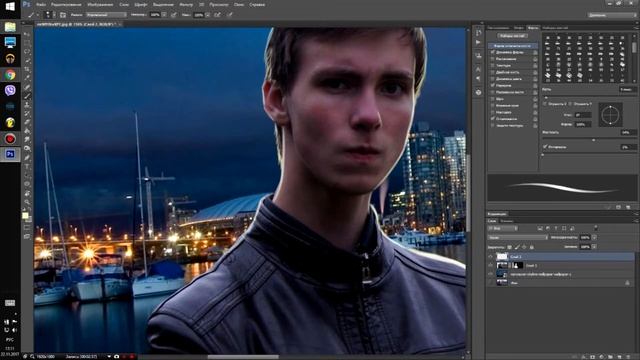This screenshot has height=360, width=640.
Task: Open the flow slider arrow in options bar
Action: (x=207, y=15)
